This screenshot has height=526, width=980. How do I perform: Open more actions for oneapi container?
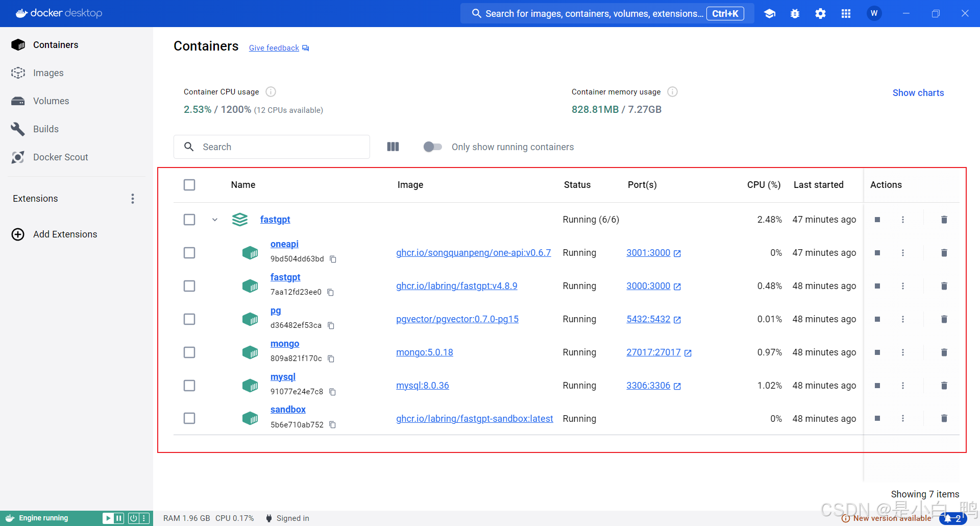coord(903,253)
